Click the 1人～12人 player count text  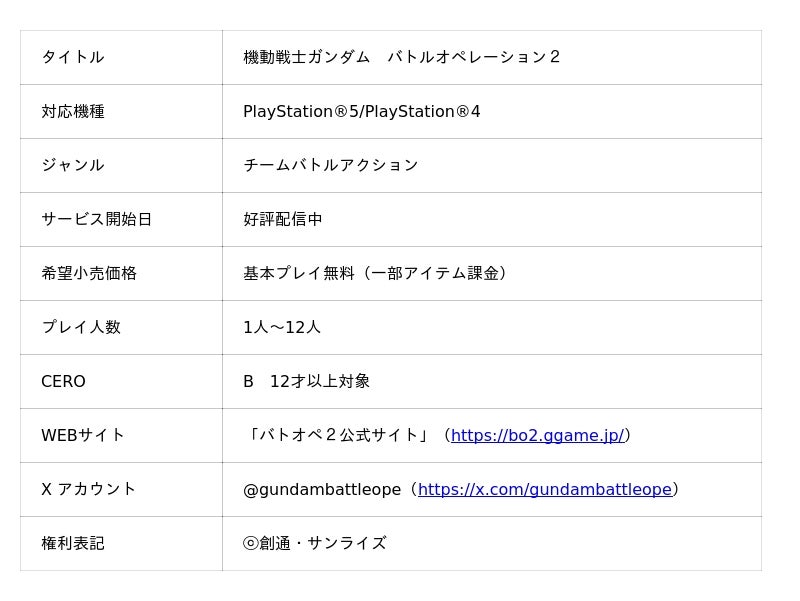[282, 327]
